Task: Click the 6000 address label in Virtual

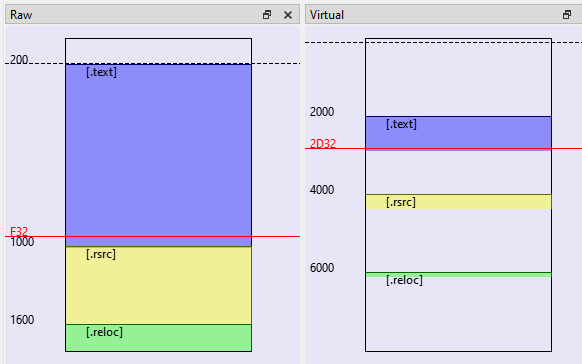Action: point(322,268)
